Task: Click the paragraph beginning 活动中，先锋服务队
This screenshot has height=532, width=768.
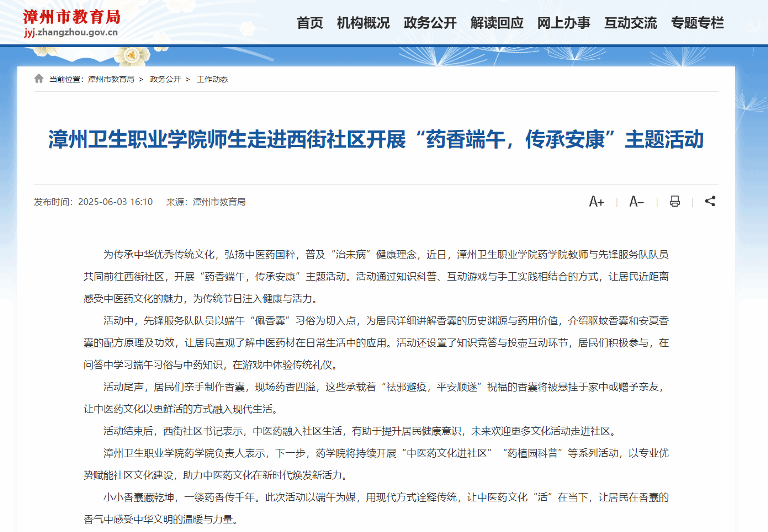Action: 376,343
